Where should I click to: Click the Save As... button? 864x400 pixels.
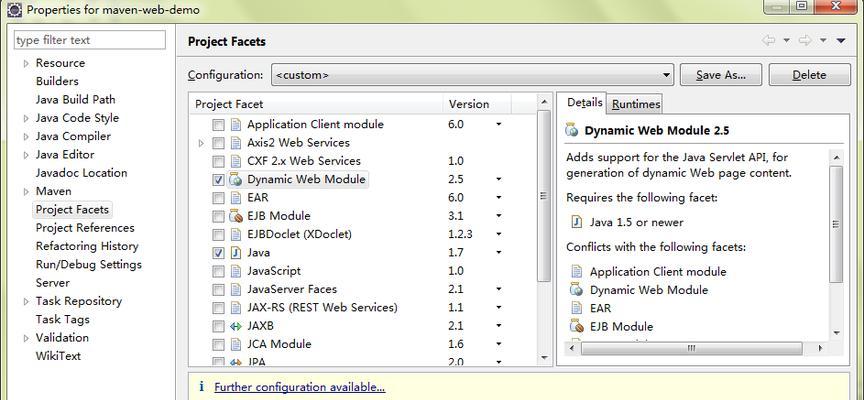[x=721, y=75]
